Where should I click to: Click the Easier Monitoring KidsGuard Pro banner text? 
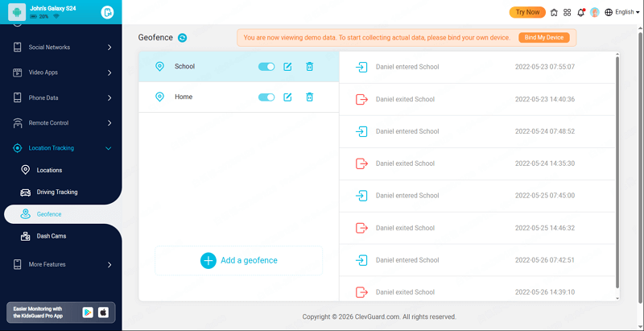pos(38,312)
